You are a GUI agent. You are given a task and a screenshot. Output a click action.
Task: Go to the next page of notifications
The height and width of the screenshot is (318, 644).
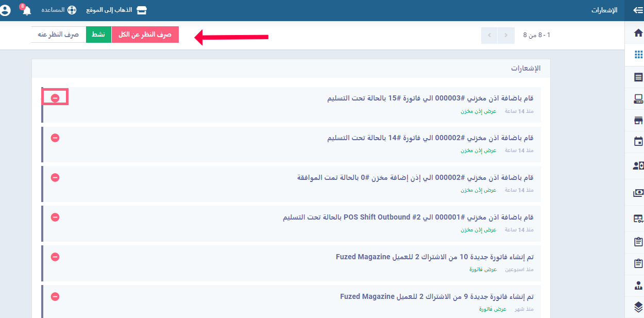tap(489, 35)
